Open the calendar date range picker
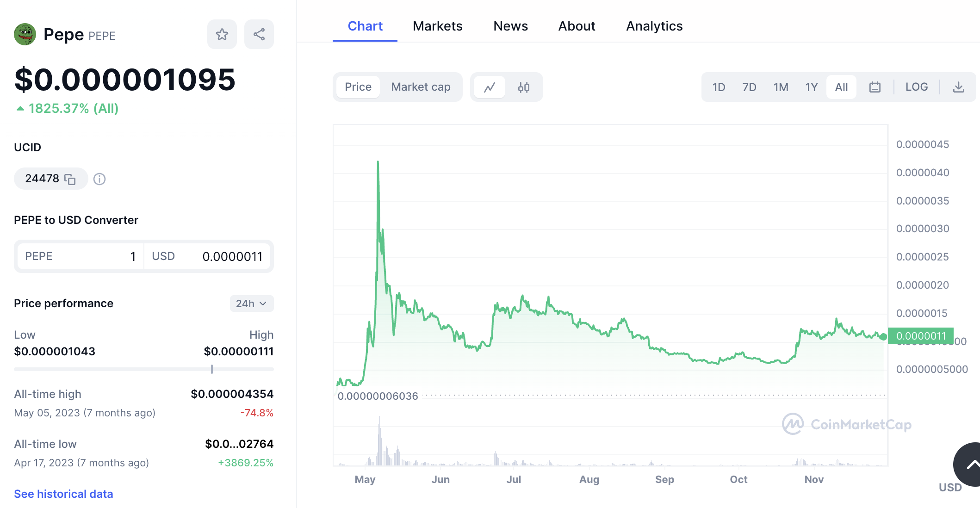980x508 pixels. [875, 87]
